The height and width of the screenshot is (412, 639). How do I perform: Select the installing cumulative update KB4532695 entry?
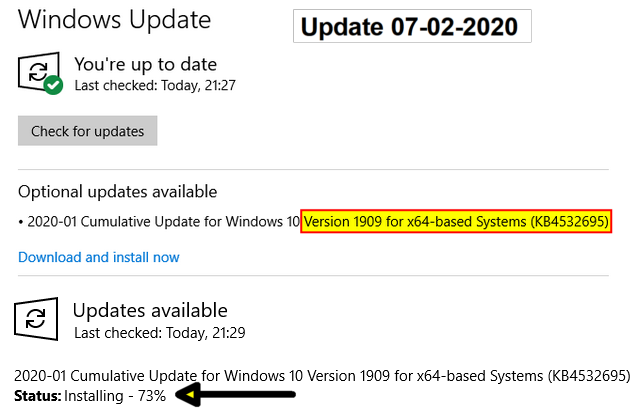click(x=322, y=375)
